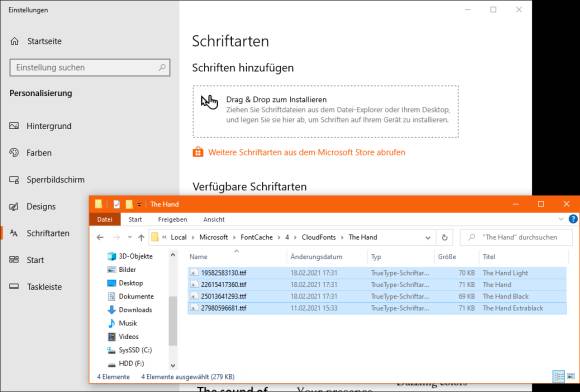Open Taskleiste settings in sidebar
The image size is (580, 392).
36,287
